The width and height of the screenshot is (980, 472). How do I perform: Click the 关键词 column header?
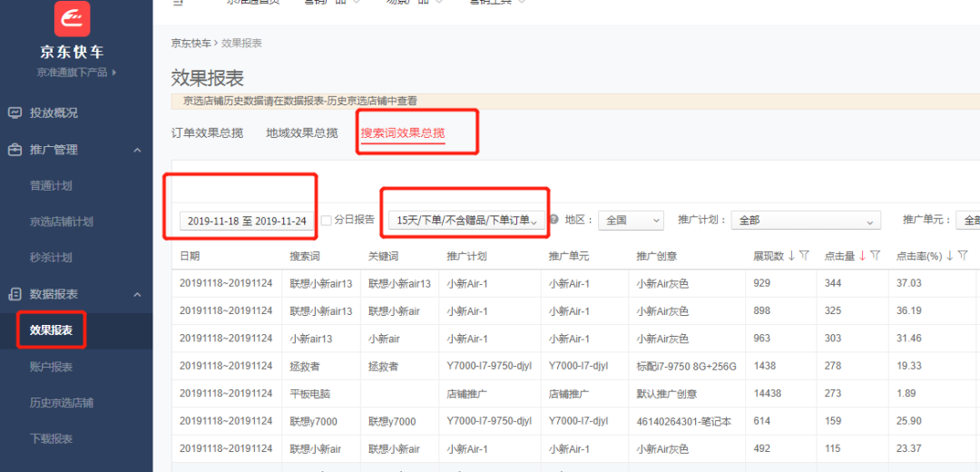coord(384,256)
